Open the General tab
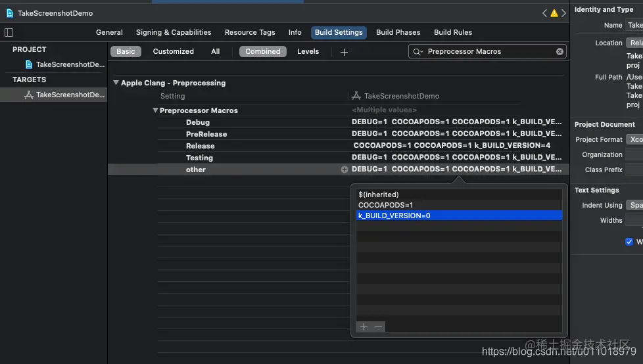 coord(109,32)
